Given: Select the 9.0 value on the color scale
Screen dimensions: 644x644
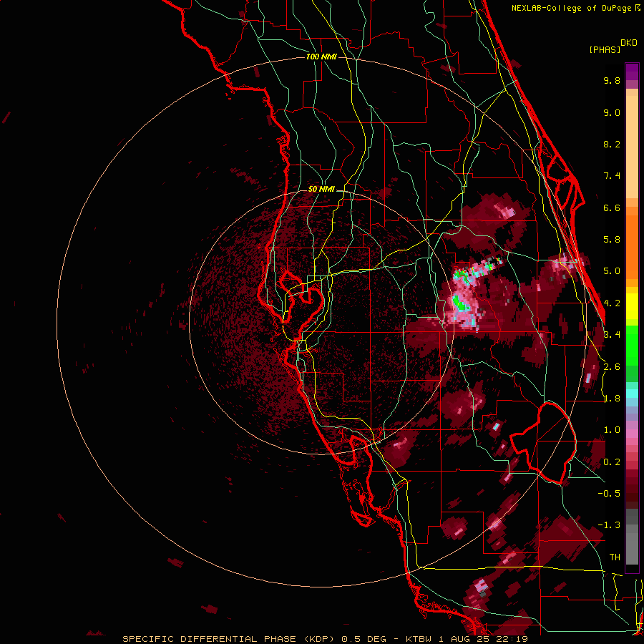Looking at the screenshot, I should pyautogui.click(x=612, y=112).
